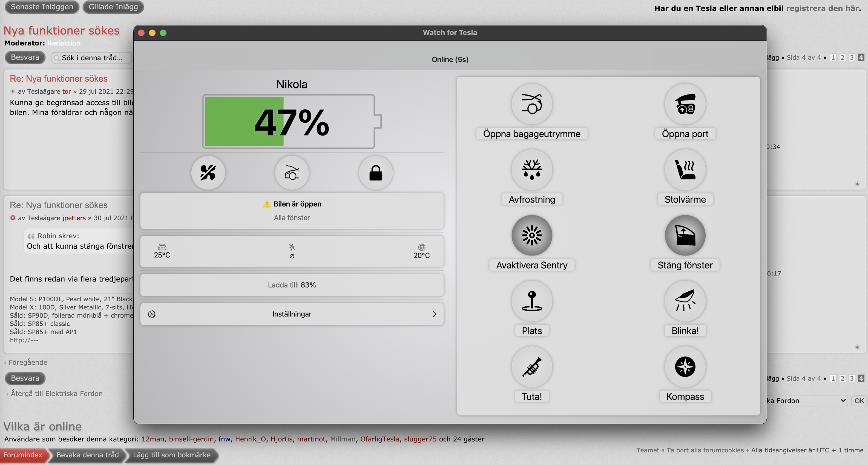Viewport: 868px width, 465px height.
Task: Click Sök i denna tråd search field
Action: (x=92, y=58)
